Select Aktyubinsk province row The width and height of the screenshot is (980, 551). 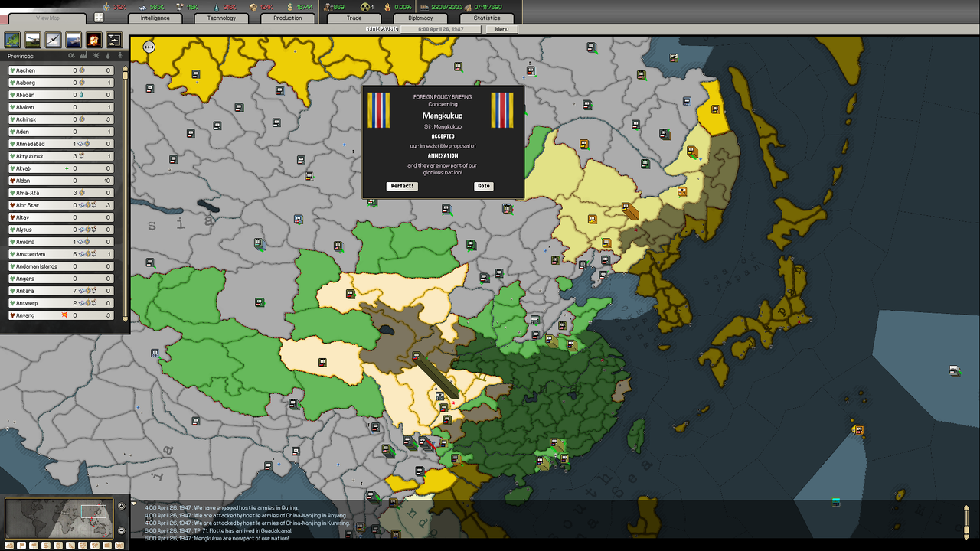(61, 156)
